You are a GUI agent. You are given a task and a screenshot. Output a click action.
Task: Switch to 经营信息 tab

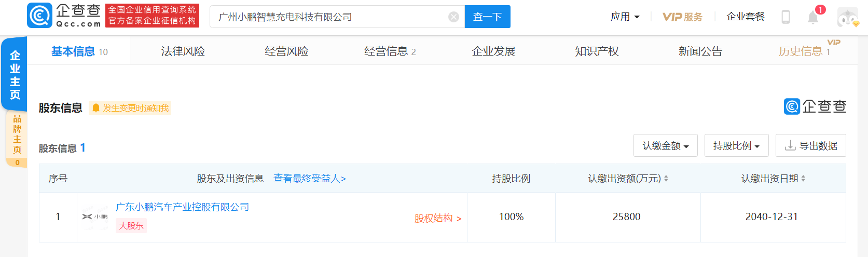pos(390,51)
